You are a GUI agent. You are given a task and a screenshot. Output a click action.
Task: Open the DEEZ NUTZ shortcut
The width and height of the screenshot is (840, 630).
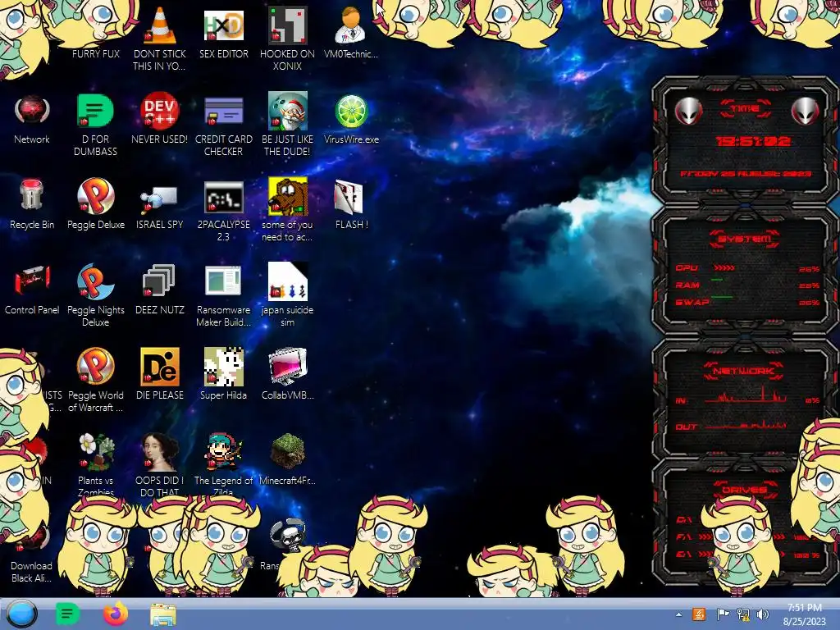tap(160, 290)
